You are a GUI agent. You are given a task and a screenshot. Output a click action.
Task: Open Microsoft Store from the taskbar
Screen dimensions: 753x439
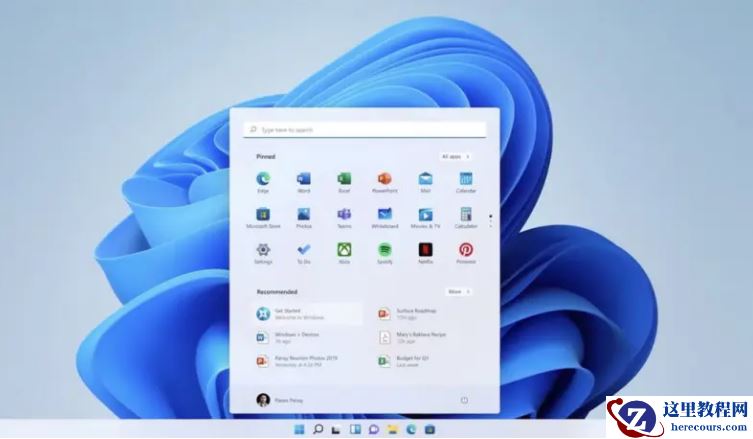(x=430, y=429)
